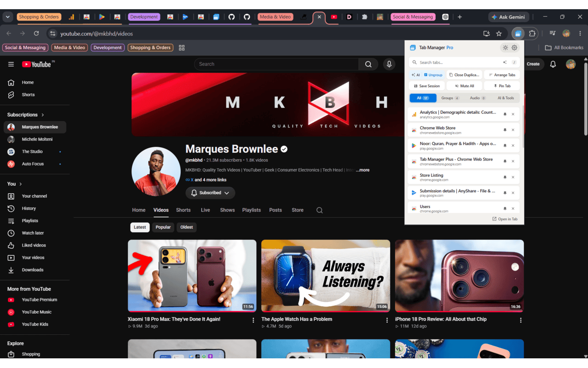Click Arrange Tabs button
The height and width of the screenshot is (368, 588).
(502, 75)
